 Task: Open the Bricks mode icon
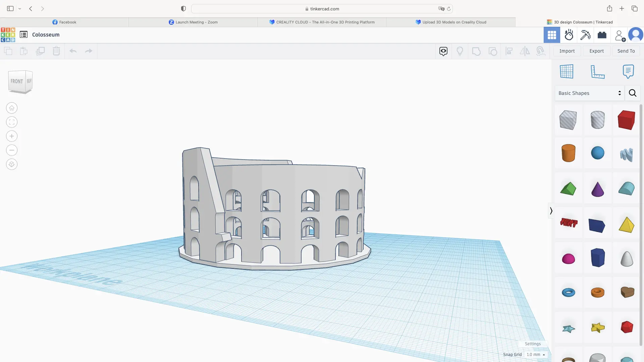(x=602, y=35)
